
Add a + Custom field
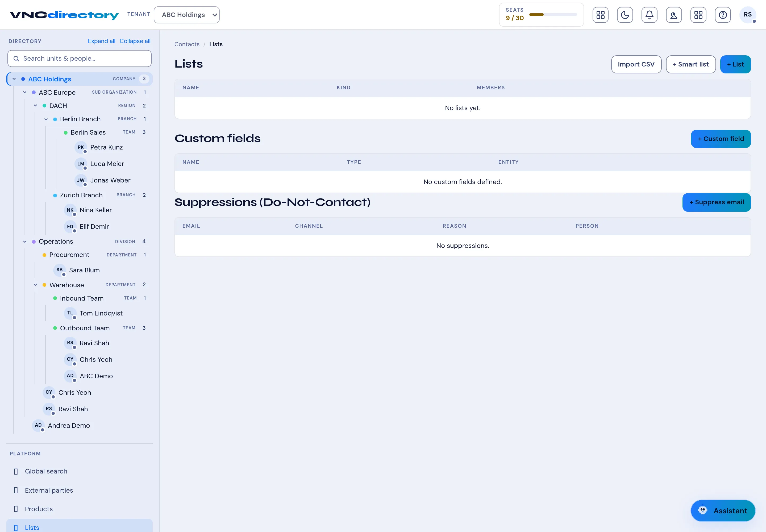pyautogui.click(x=721, y=139)
